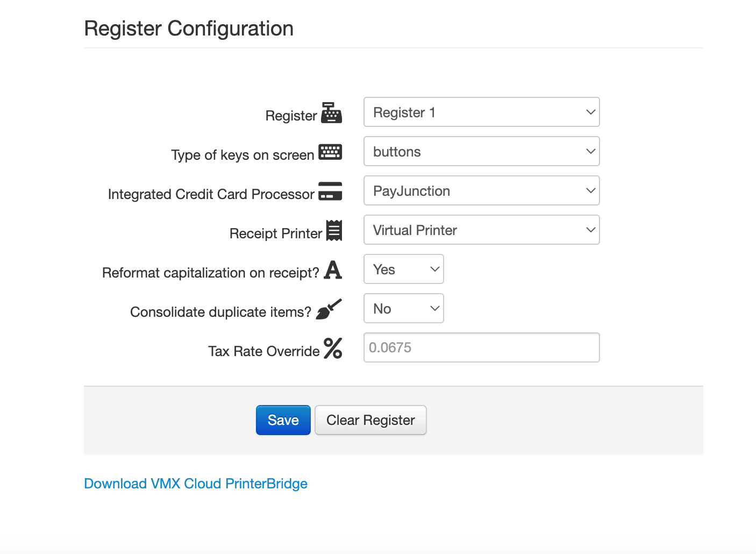Follow the Download VMX Cloud PrinterBridge link

[196, 484]
